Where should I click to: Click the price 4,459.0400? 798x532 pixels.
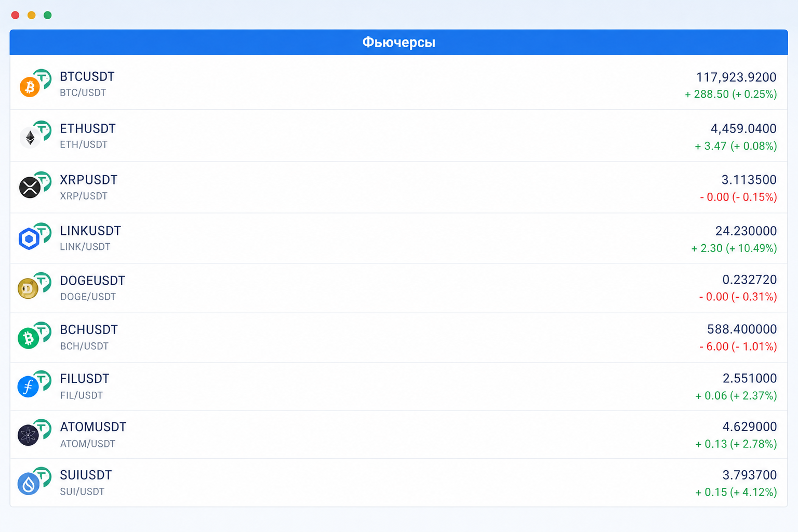coord(743,128)
